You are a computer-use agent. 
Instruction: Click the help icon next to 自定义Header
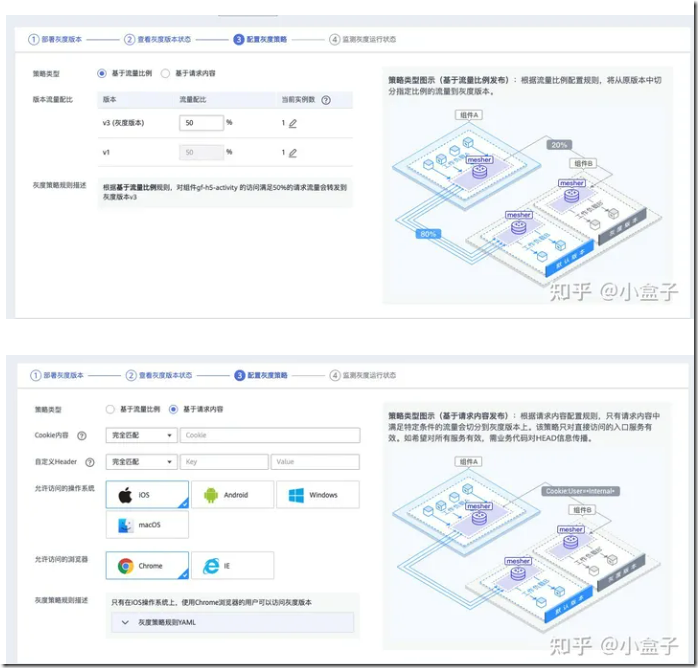[90, 462]
